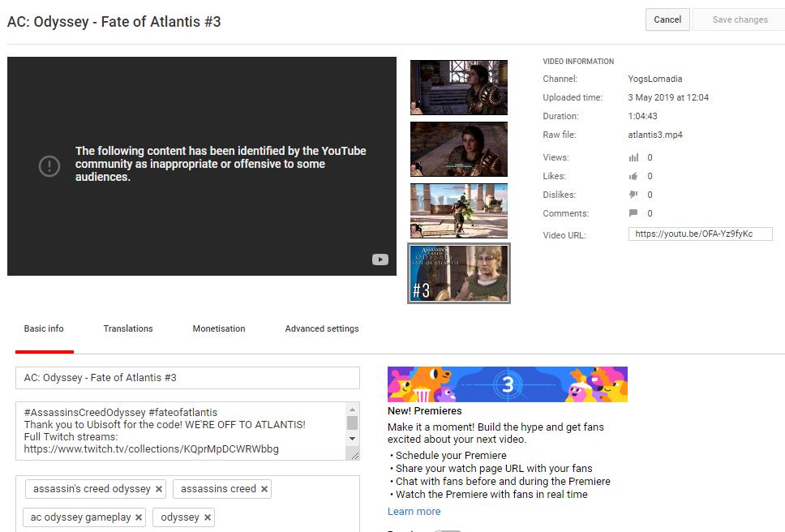Click the channel name YogsLomadia
Viewport: 785px width, 532px height.
pyautogui.click(x=654, y=79)
